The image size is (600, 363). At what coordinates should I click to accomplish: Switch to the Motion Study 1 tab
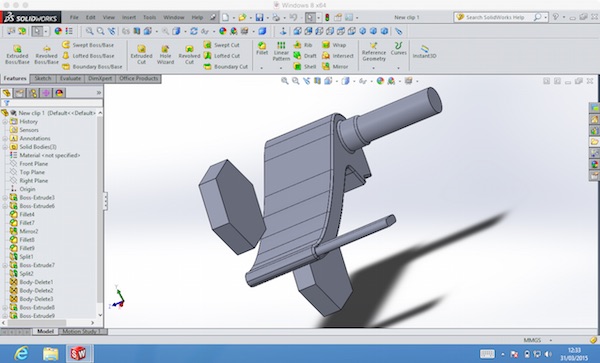[82, 331]
